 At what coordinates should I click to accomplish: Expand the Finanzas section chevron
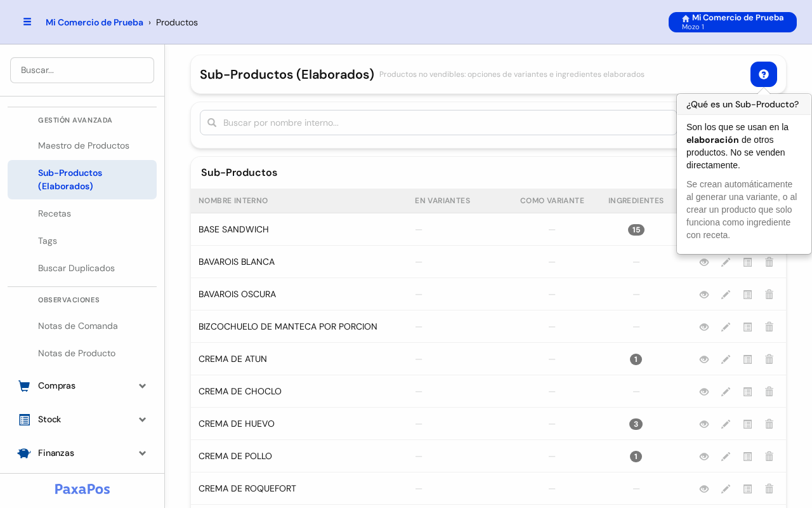142,453
